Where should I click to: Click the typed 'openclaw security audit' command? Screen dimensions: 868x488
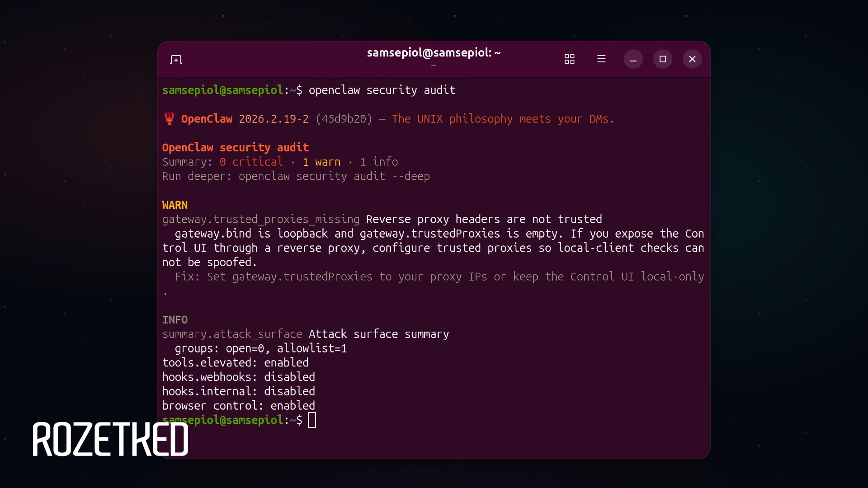point(382,90)
